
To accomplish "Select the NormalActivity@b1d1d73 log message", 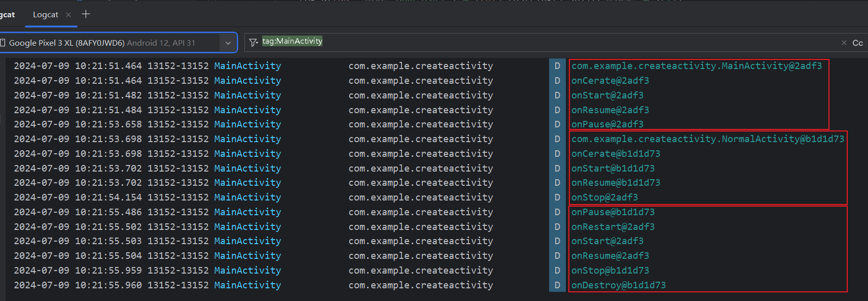I will point(707,139).
